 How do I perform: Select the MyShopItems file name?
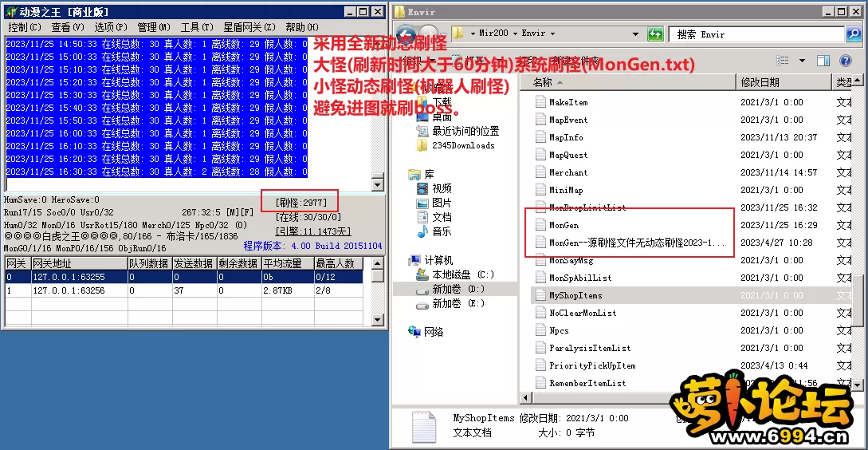coord(575,295)
